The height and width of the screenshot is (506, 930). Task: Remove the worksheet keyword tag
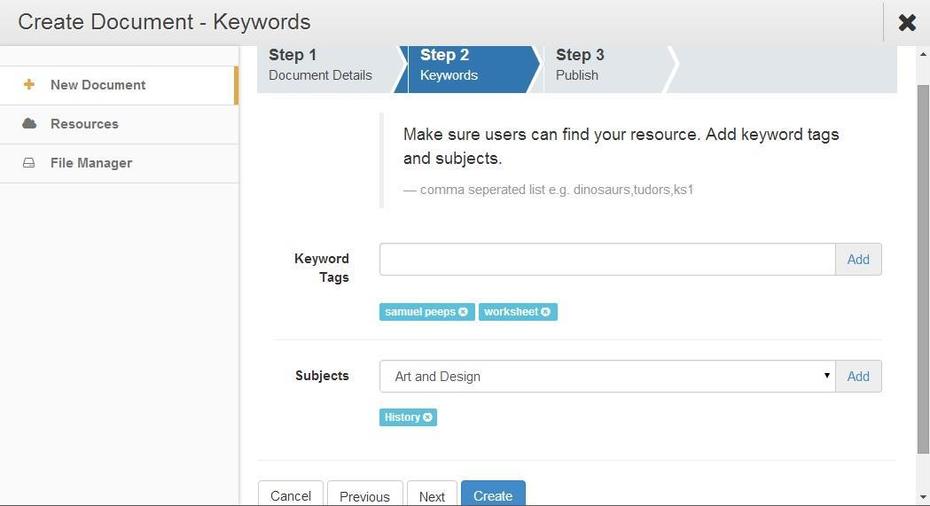click(x=546, y=311)
